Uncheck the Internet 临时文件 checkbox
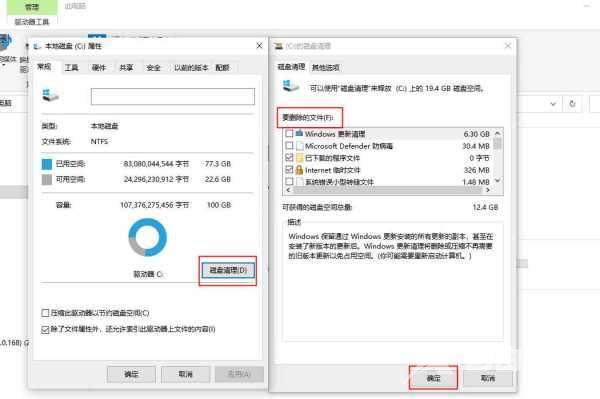The image size is (600, 399). click(289, 169)
